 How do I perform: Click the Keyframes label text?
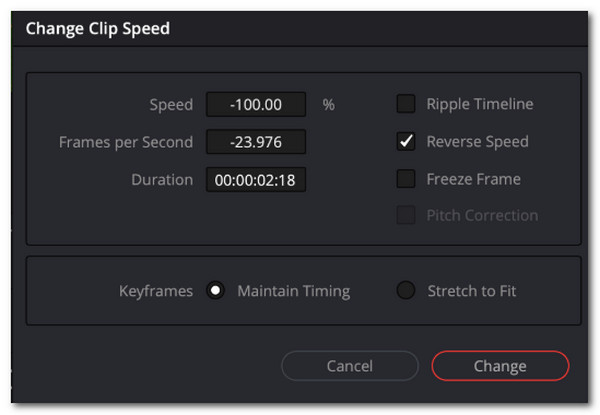155,292
